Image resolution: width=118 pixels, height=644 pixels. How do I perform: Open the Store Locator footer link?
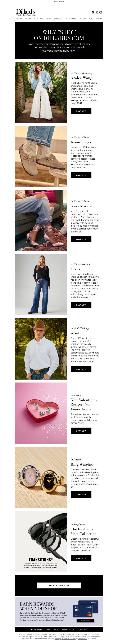point(52,629)
